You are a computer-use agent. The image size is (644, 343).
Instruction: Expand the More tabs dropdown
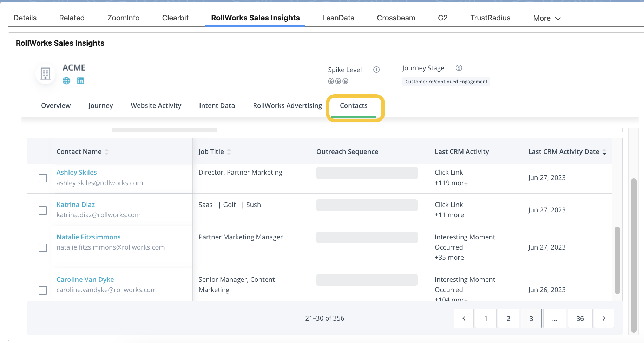click(x=546, y=18)
